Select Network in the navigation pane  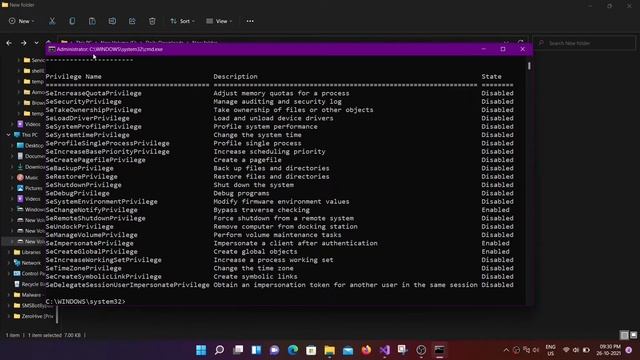pyautogui.click(x=27, y=263)
